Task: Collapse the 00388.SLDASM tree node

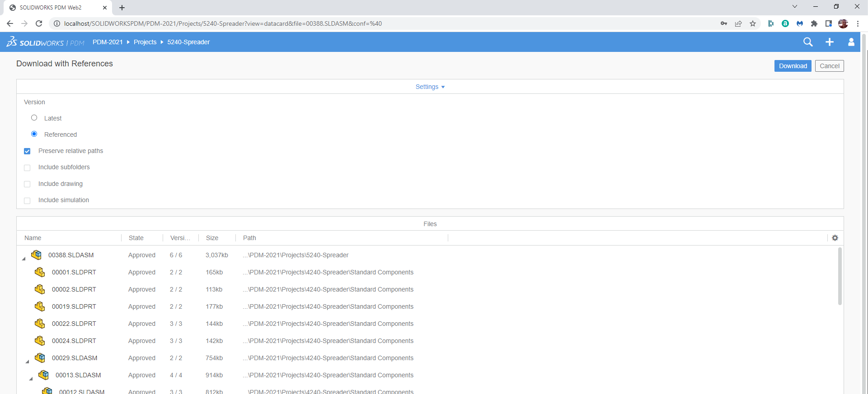Action: tap(24, 258)
